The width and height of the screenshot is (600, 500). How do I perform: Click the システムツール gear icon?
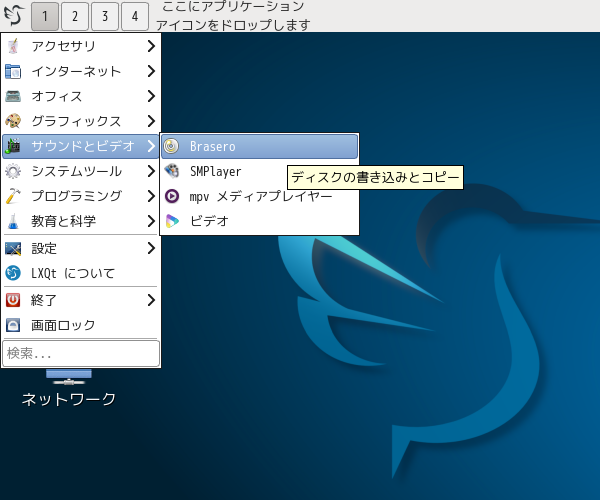click(x=13, y=171)
